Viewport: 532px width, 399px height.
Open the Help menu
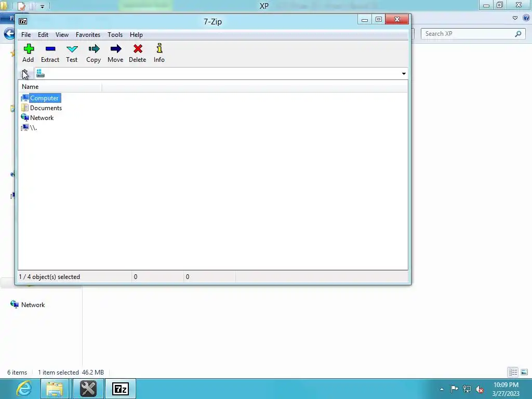(136, 35)
